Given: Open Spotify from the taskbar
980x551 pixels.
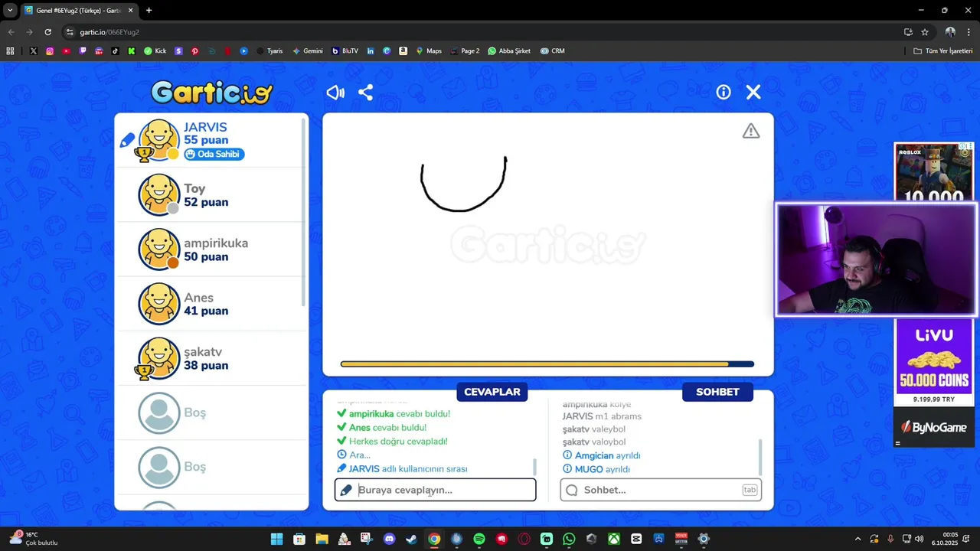Looking at the screenshot, I should (x=479, y=539).
